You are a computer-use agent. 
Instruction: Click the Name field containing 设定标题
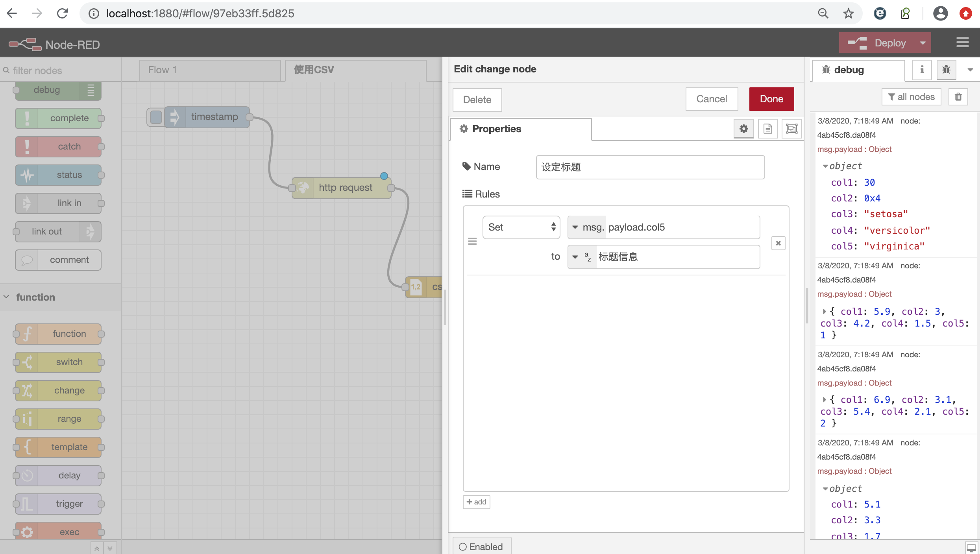649,167
